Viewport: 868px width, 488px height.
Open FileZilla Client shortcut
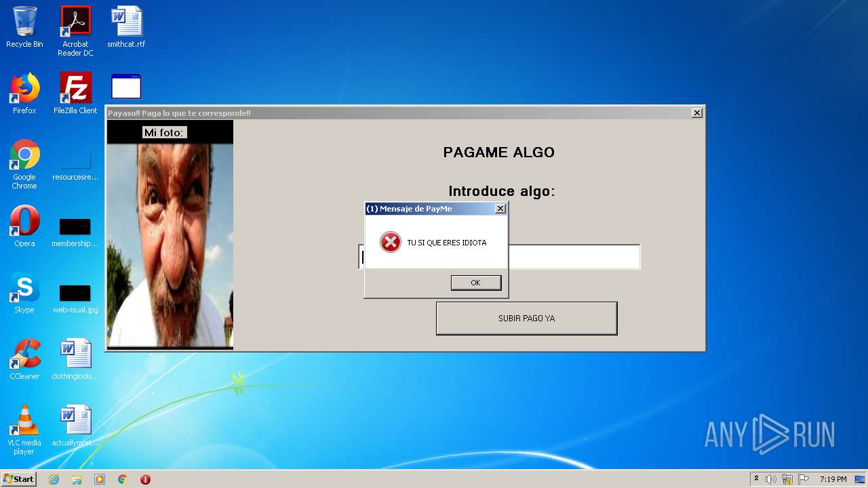pos(75,94)
